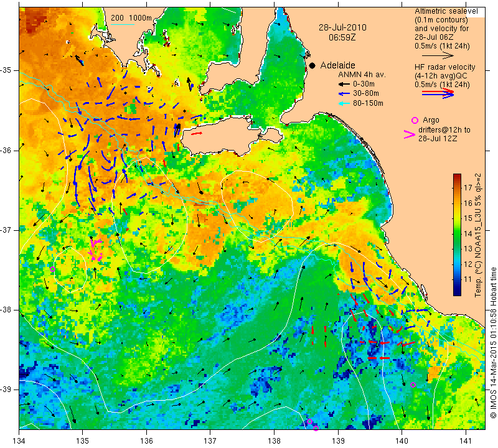Click the longitude axis label 135
The image size is (498, 448).
[83, 441]
